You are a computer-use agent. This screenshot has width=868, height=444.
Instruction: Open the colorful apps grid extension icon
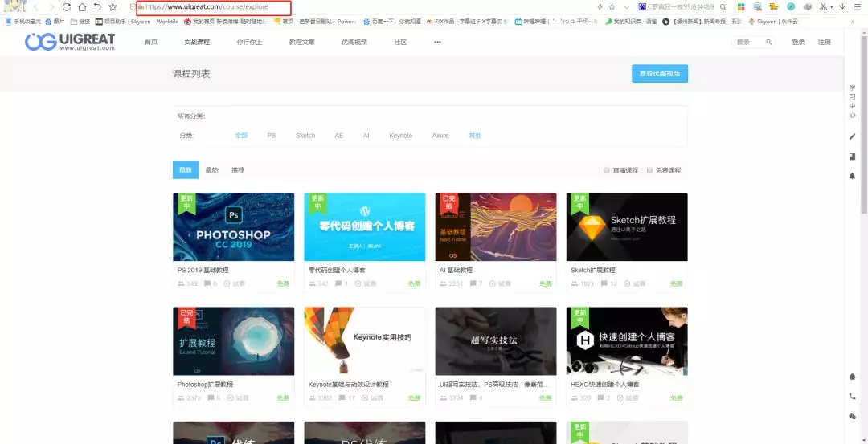click(x=741, y=7)
